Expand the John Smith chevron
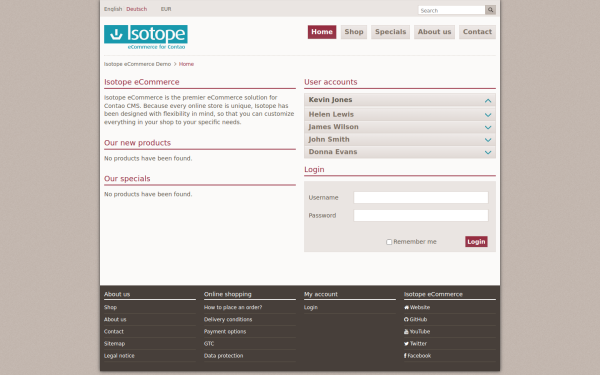 coord(488,140)
